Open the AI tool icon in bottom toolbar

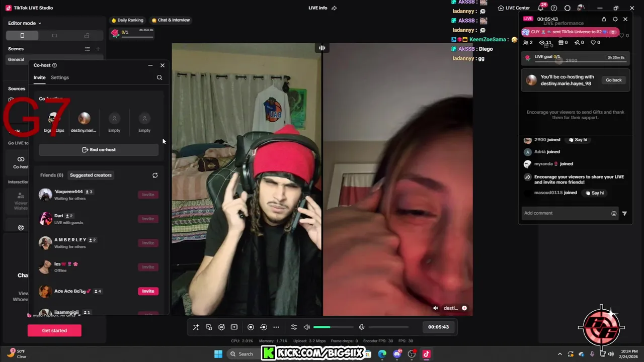[221, 327]
